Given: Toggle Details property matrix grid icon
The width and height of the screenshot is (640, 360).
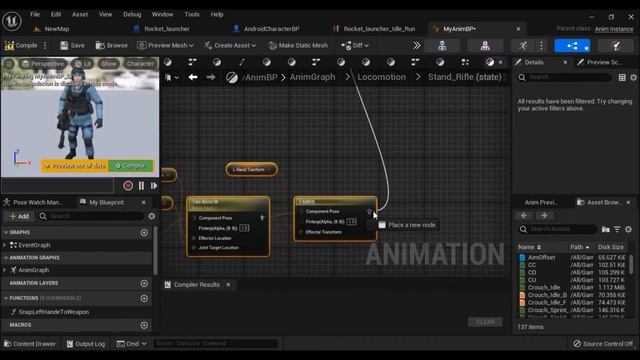Looking at the screenshot, I should coord(622,78).
